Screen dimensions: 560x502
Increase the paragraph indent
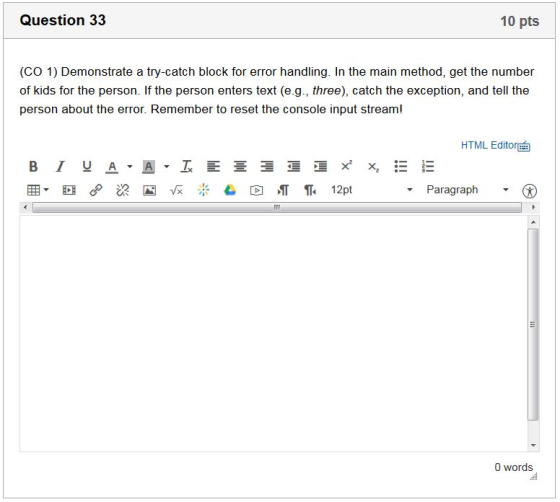click(x=320, y=166)
